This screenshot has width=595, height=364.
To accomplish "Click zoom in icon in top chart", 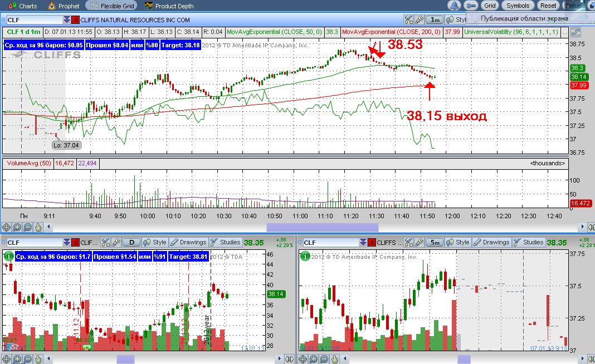I will coord(17,227).
